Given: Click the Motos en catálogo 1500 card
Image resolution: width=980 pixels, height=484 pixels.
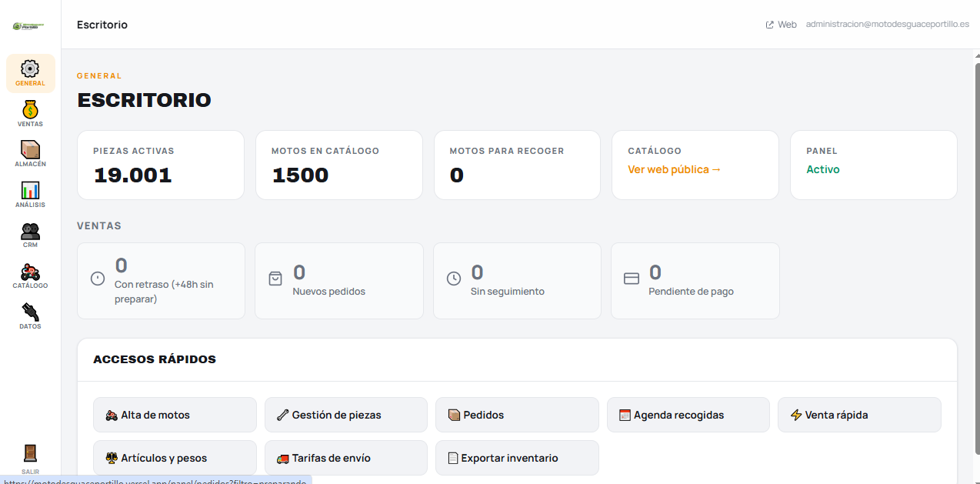Looking at the screenshot, I should coord(339,165).
